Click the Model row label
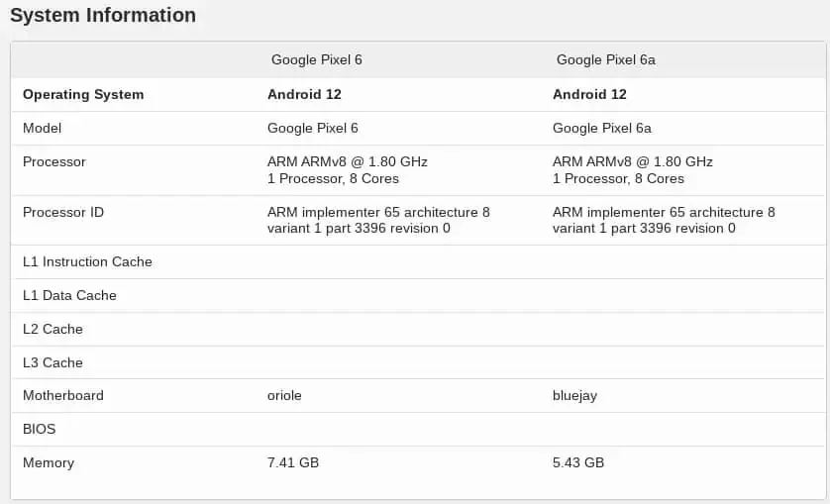The height and width of the screenshot is (504, 830). [43, 129]
